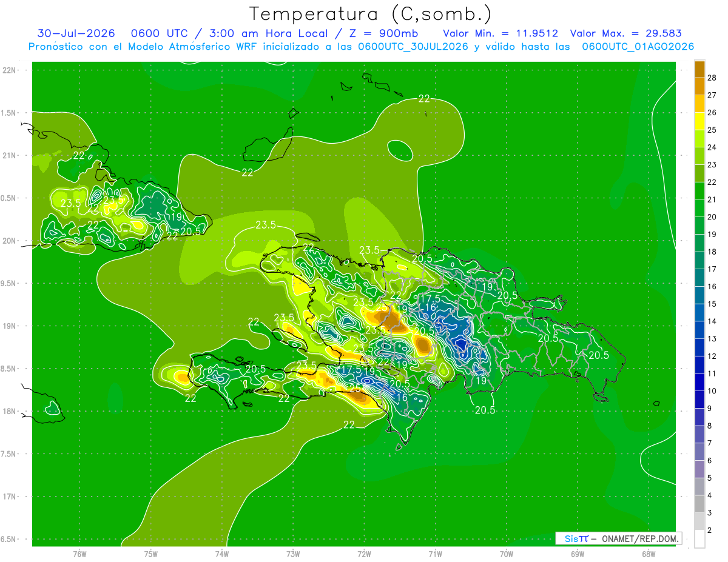Click longitude axis label "76W"
Viewport: 728px width, 562px height.
click(79, 554)
